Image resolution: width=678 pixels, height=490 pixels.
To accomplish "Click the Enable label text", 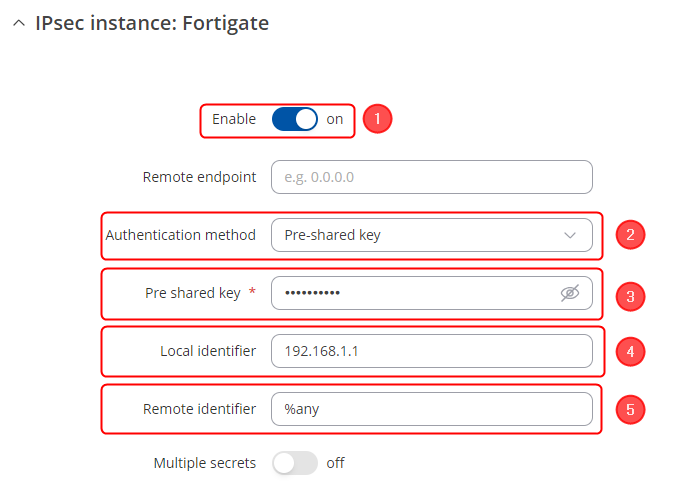I will pyautogui.click(x=234, y=119).
